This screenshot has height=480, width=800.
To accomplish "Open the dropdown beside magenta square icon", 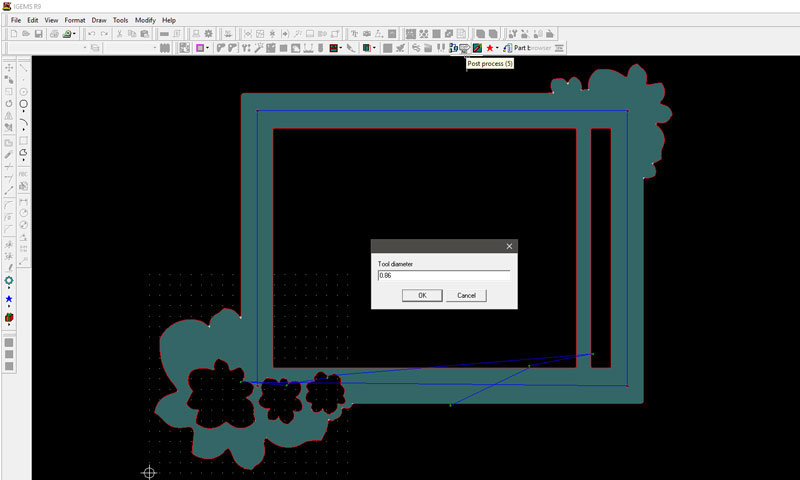I will (x=207, y=48).
